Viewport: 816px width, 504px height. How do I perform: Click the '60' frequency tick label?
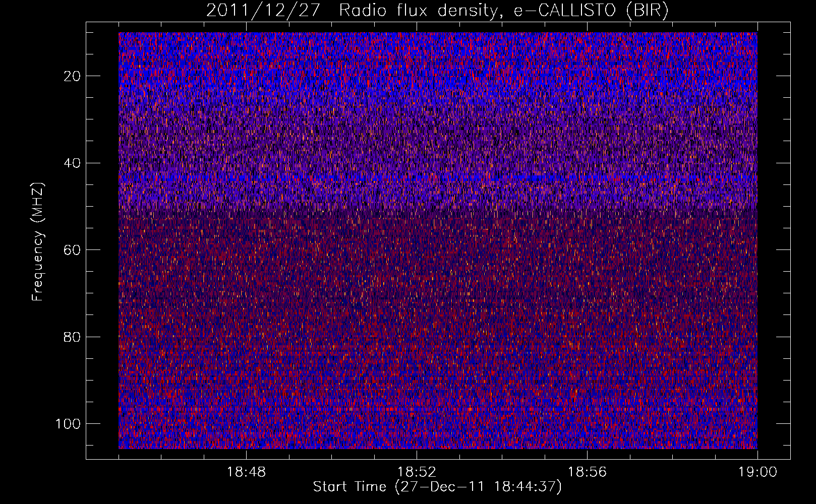pos(72,250)
